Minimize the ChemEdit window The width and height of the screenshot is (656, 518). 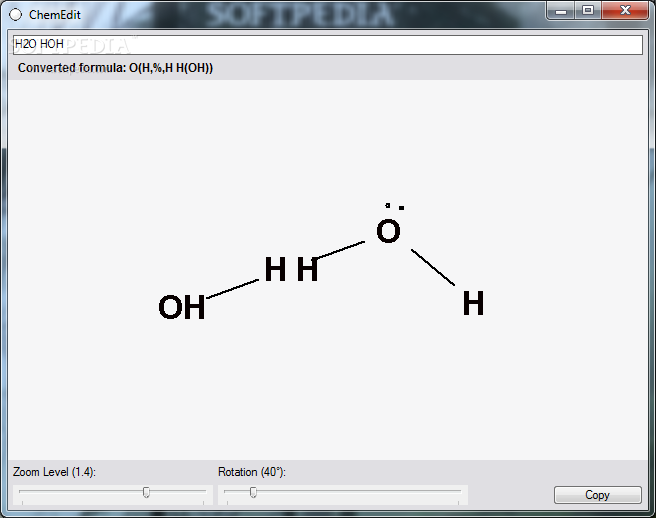pyautogui.click(x=561, y=11)
